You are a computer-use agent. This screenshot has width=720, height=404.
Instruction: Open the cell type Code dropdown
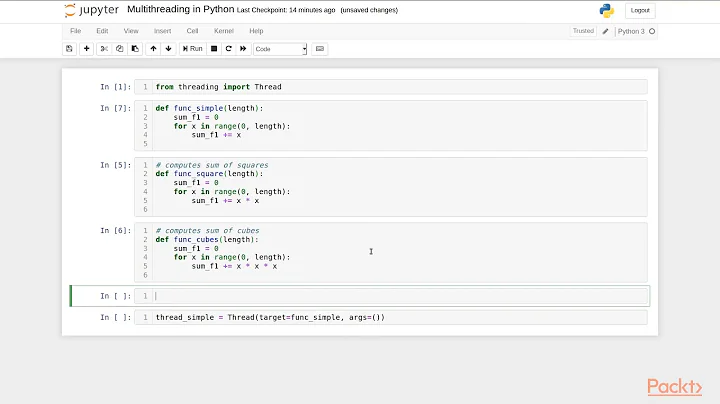(x=280, y=49)
